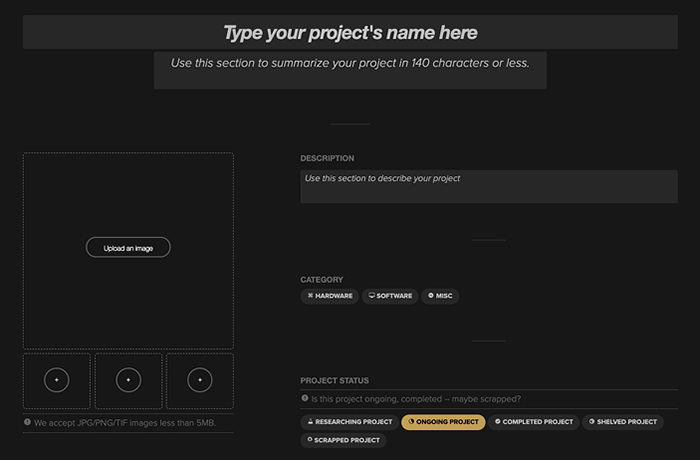
Task: Click the project name title field
Action: [x=350, y=33]
